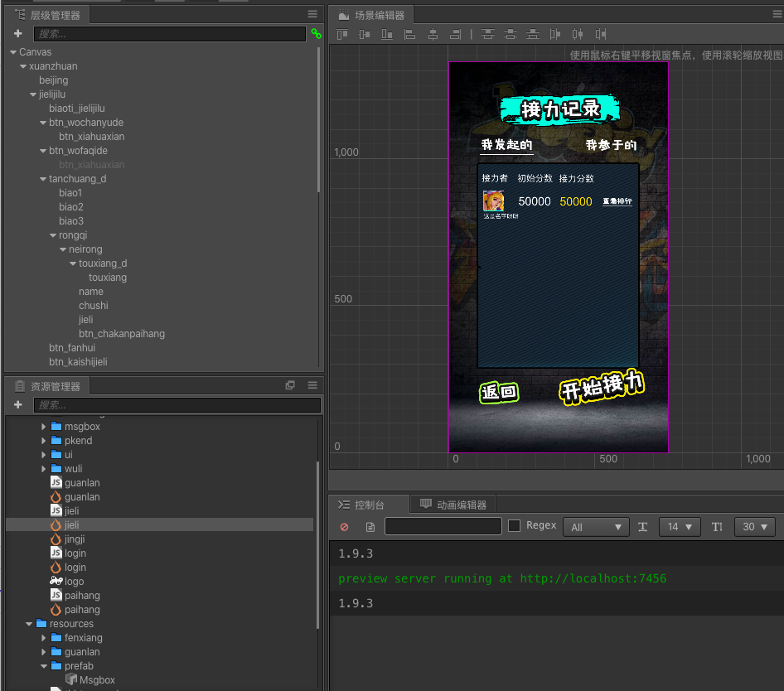Click the align top icon in scene toolbar

(342, 34)
